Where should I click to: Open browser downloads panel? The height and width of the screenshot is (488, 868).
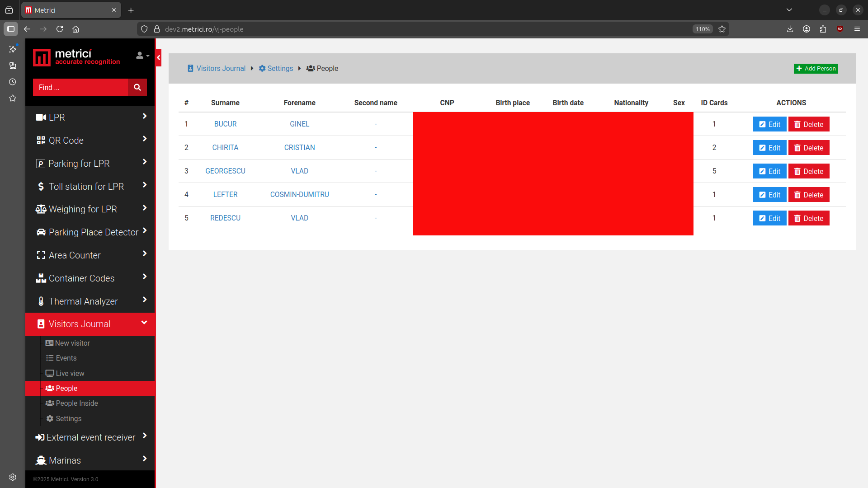(790, 29)
